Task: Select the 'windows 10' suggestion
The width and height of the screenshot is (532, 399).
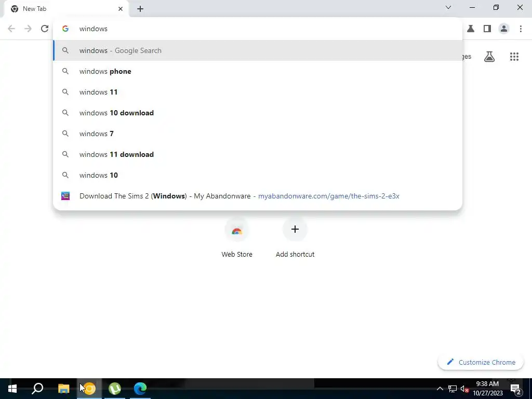Action: [258, 175]
